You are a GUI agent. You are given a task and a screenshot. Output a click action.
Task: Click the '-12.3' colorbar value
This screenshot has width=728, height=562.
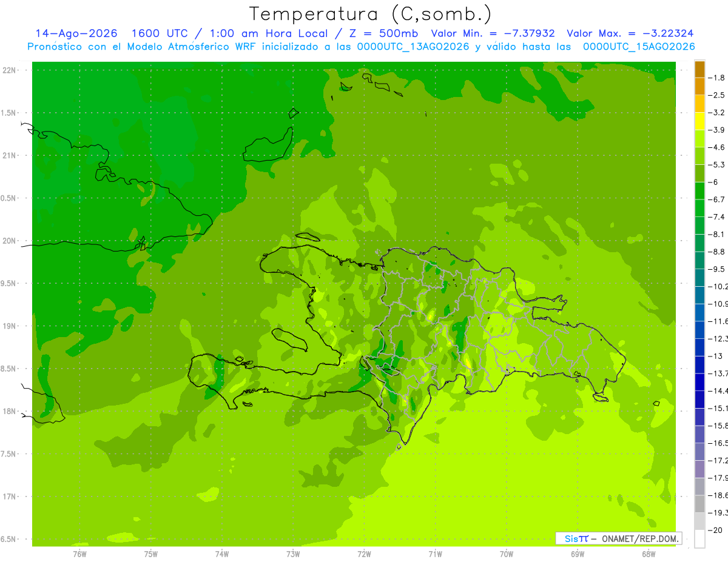tap(718, 338)
